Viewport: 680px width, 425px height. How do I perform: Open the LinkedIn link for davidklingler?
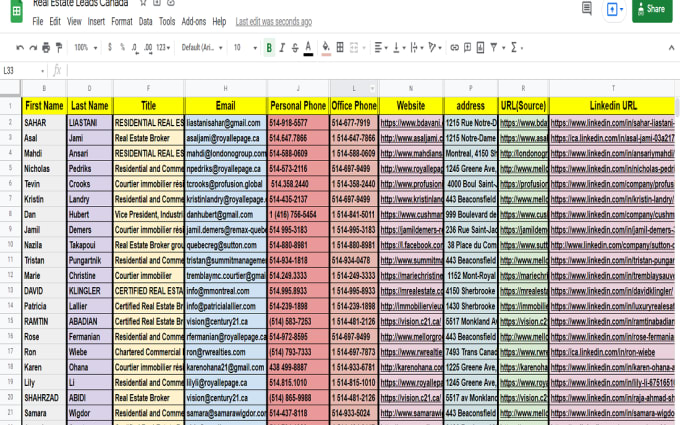click(612, 291)
